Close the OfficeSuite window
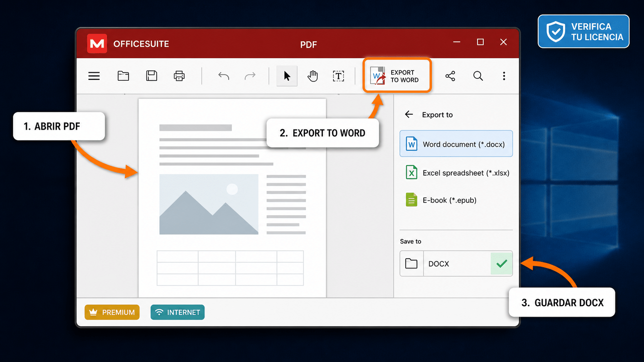 503,42
